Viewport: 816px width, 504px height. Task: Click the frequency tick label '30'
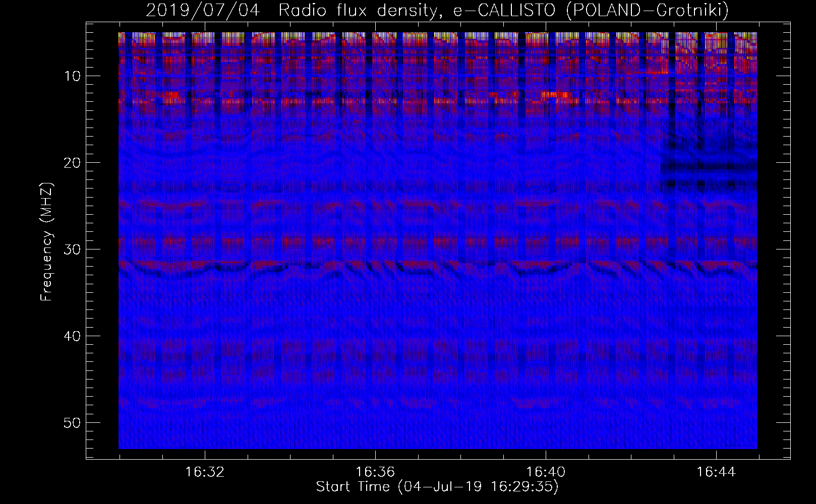click(72, 249)
